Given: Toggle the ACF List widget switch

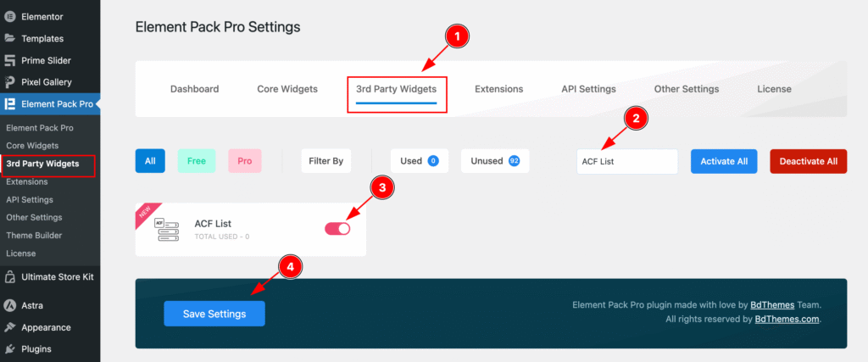Looking at the screenshot, I should pyautogui.click(x=337, y=228).
